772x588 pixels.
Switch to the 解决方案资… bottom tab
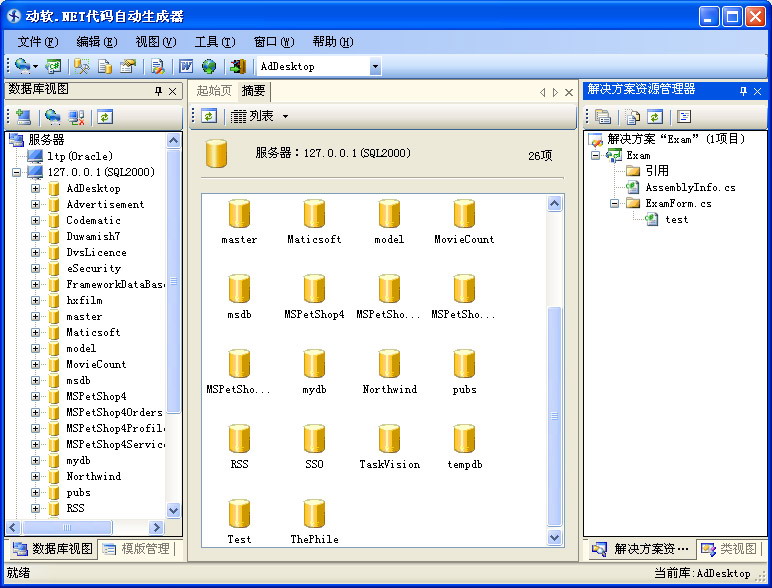tap(641, 549)
